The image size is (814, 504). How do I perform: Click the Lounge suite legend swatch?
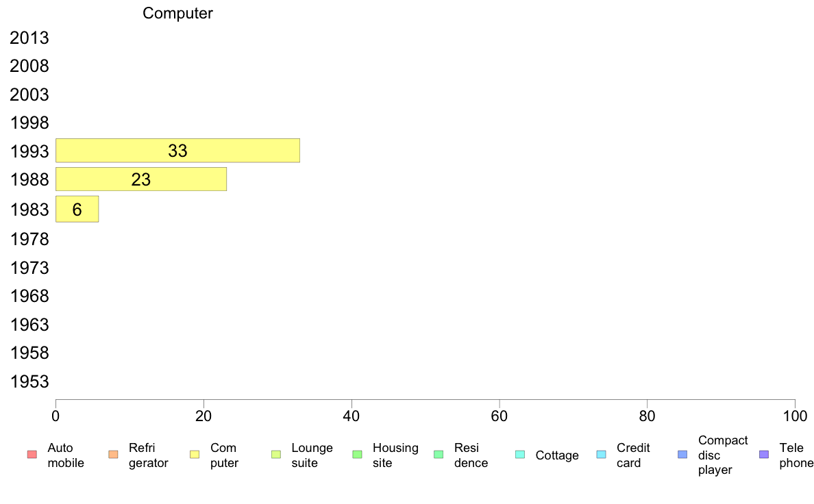[x=276, y=455]
